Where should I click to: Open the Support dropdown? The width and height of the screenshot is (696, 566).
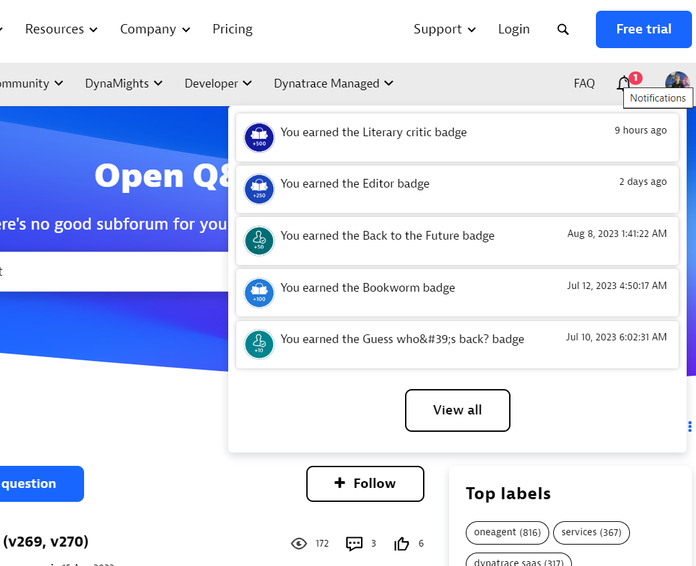click(445, 29)
